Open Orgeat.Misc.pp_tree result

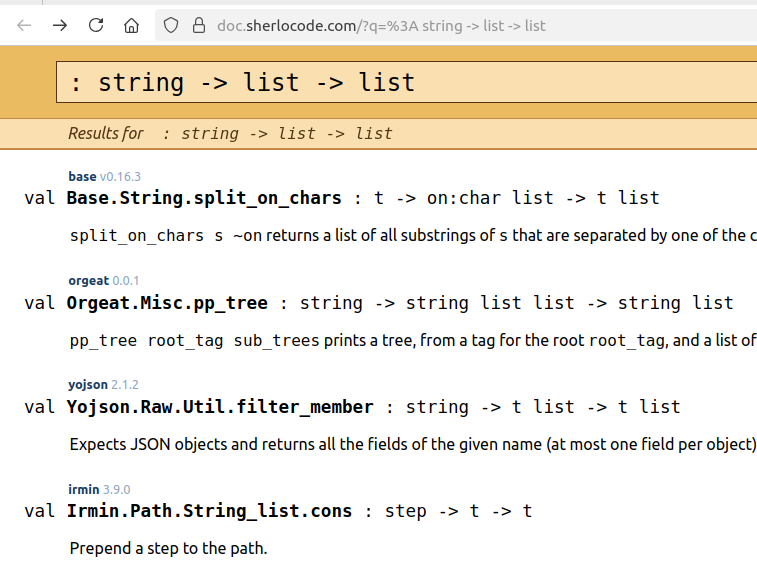166,302
